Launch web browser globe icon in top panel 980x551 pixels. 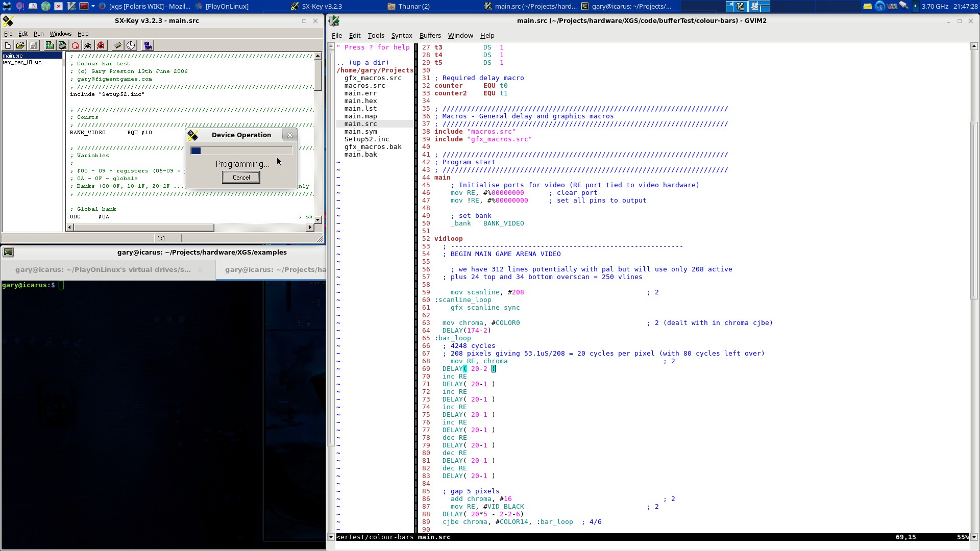pyautogui.click(x=45, y=6)
